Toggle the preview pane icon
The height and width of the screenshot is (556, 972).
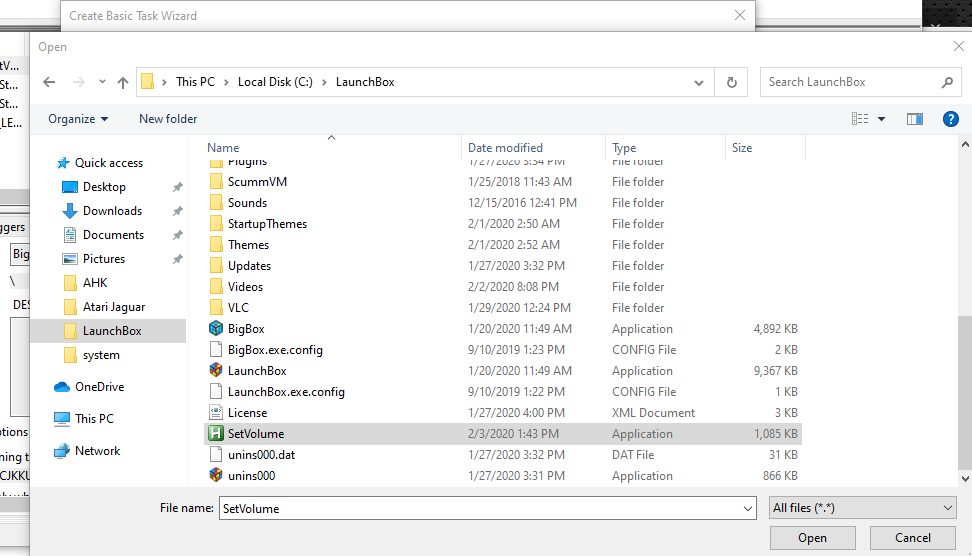coord(914,119)
